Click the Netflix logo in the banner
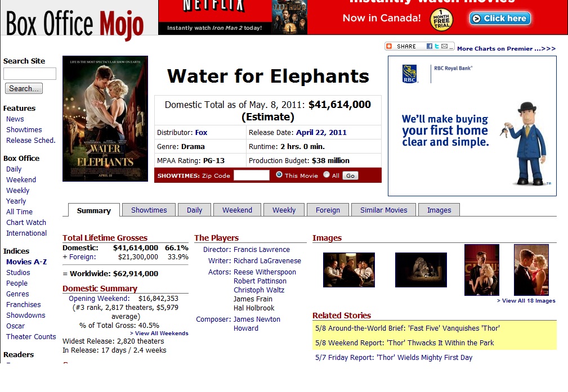The height and width of the screenshot is (392, 568). click(x=214, y=7)
